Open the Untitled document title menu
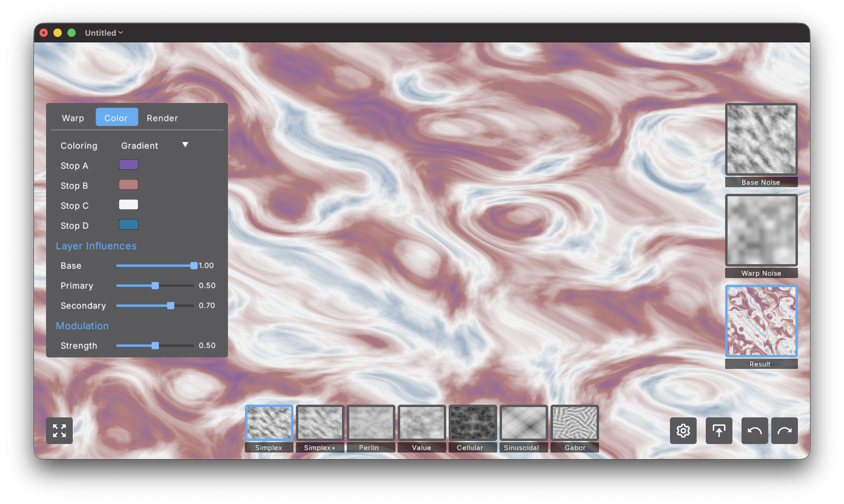The height and width of the screenshot is (504, 844). pos(104,33)
